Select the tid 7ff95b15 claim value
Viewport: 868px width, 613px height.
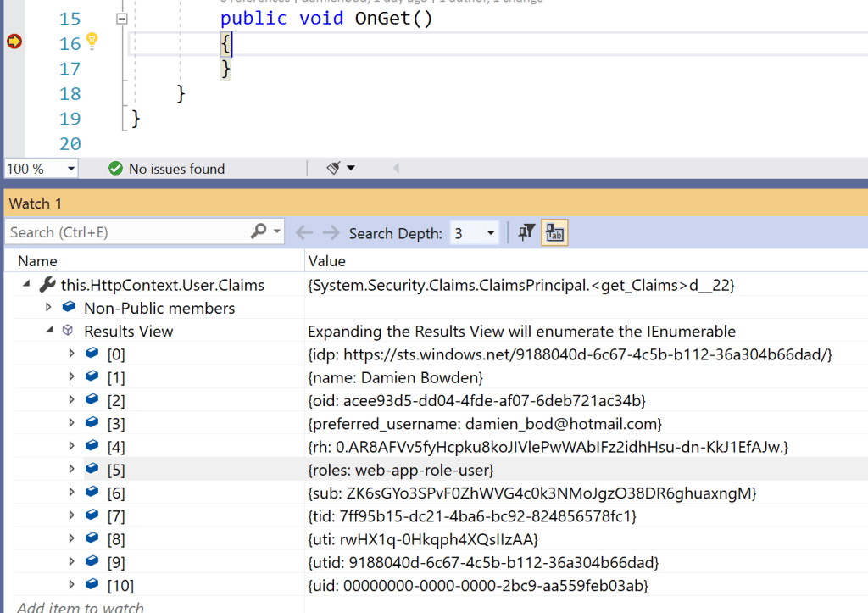point(472,516)
